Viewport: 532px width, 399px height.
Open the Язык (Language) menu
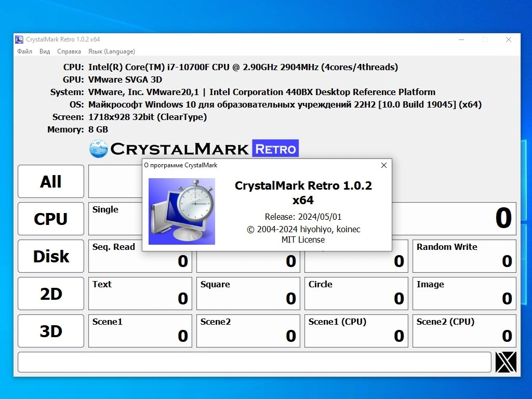click(111, 51)
